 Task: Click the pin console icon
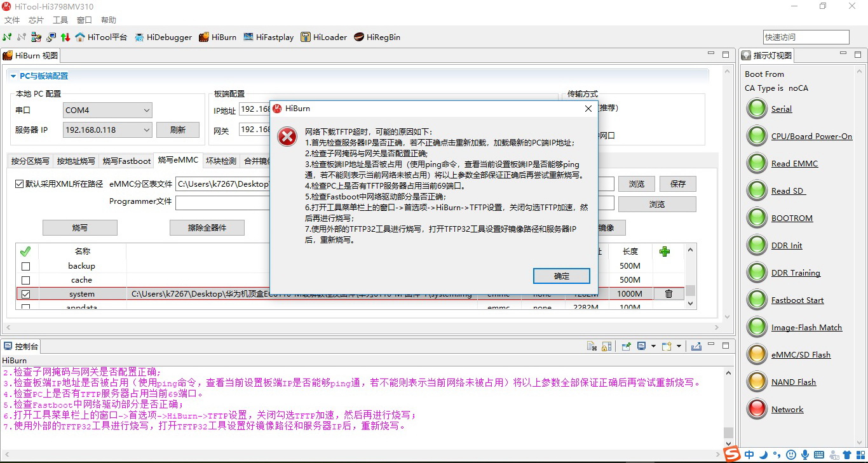[626, 346]
